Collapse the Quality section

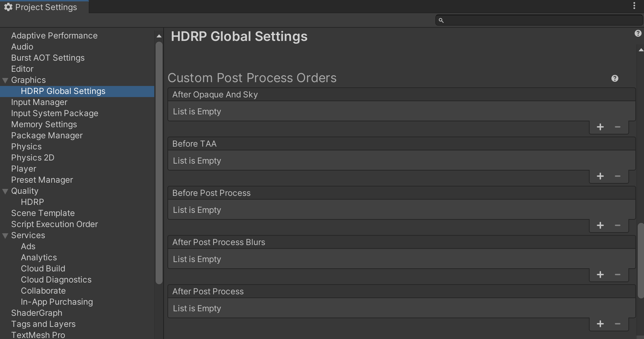point(5,191)
